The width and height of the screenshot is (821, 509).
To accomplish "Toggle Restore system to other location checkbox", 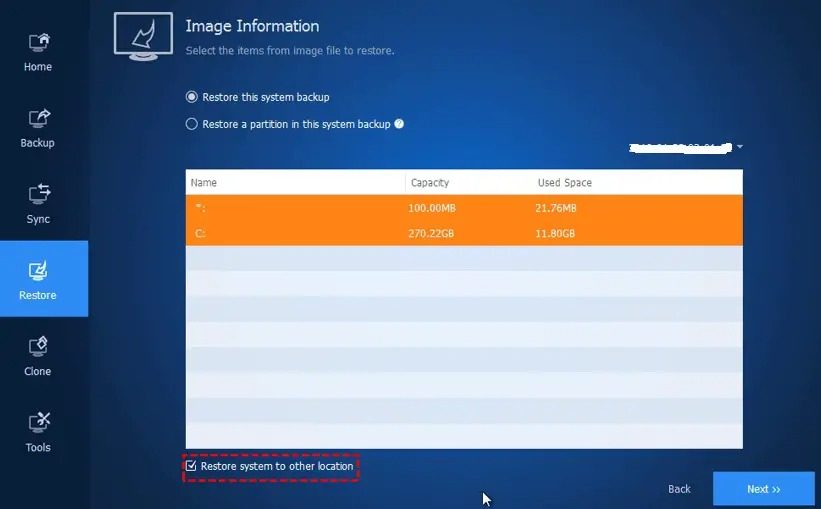I will tap(191, 466).
